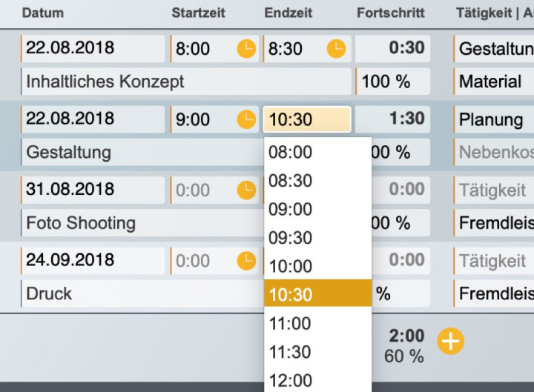Open the Gestaltung activity dropdown in first row
This screenshot has height=392, width=534.
(x=495, y=49)
